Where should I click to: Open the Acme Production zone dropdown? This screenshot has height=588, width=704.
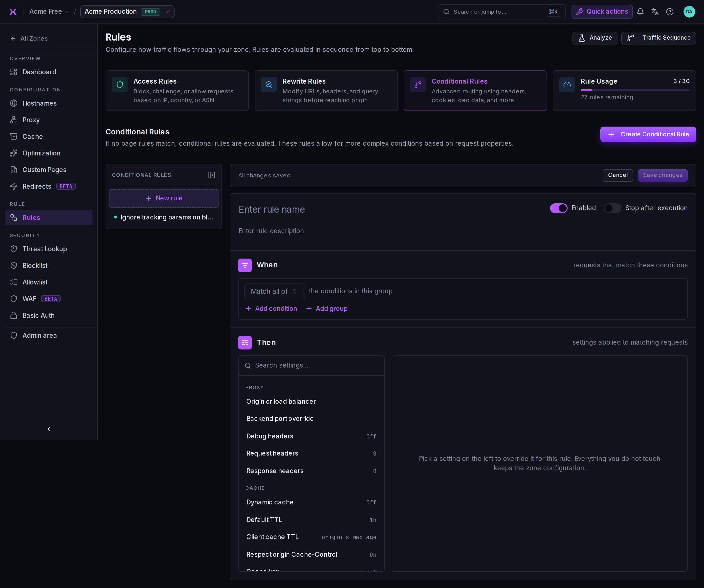pyautogui.click(x=127, y=12)
